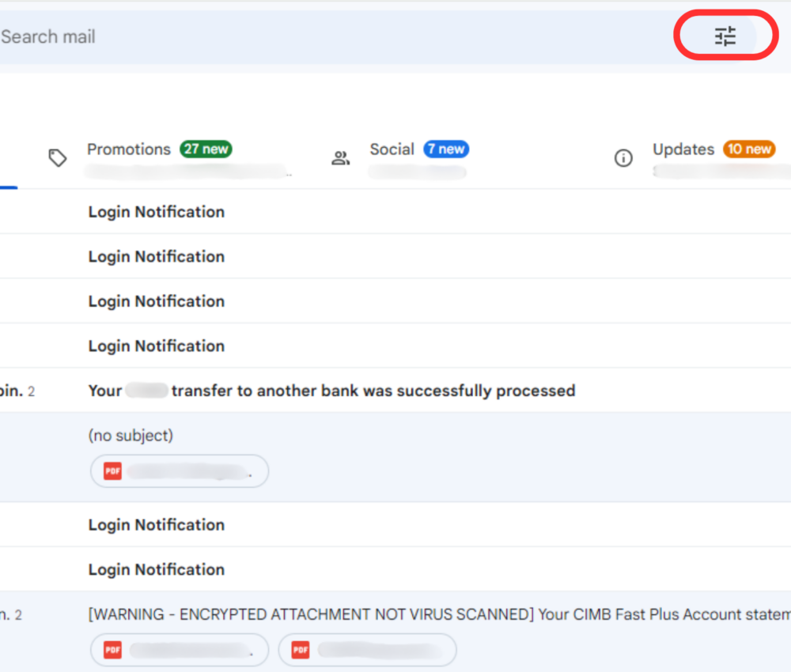Click the PDF icon on the no-subject attachment
Image resolution: width=791 pixels, height=672 pixels.
111,470
